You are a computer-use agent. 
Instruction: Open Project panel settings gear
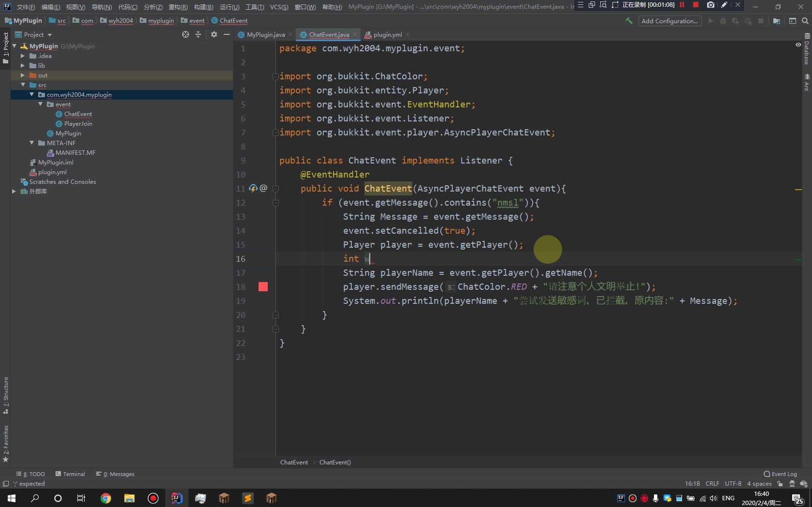click(x=214, y=34)
